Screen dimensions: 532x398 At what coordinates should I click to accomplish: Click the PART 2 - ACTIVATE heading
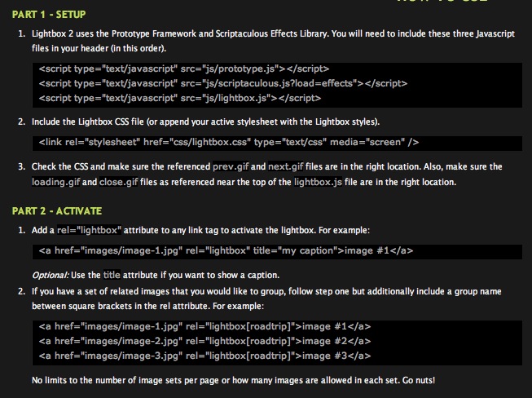tap(57, 211)
